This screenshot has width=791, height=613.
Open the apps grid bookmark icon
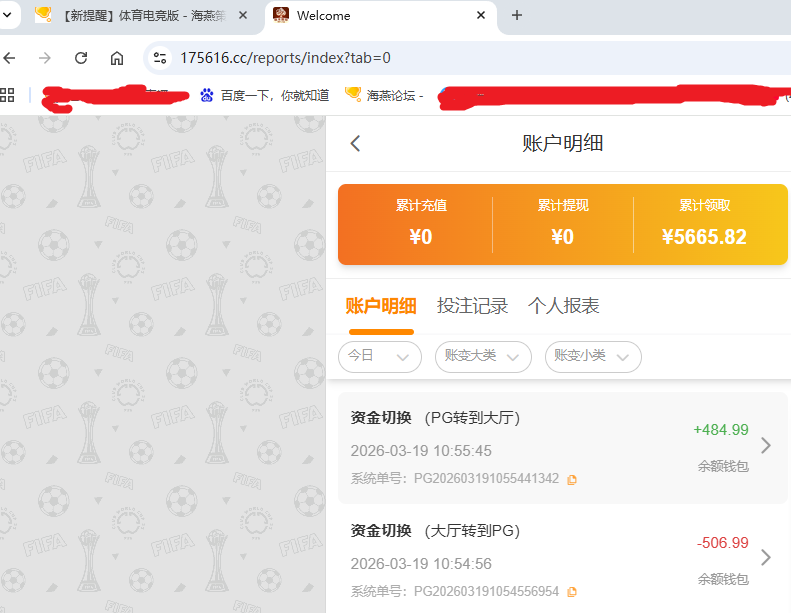point(7,95)
